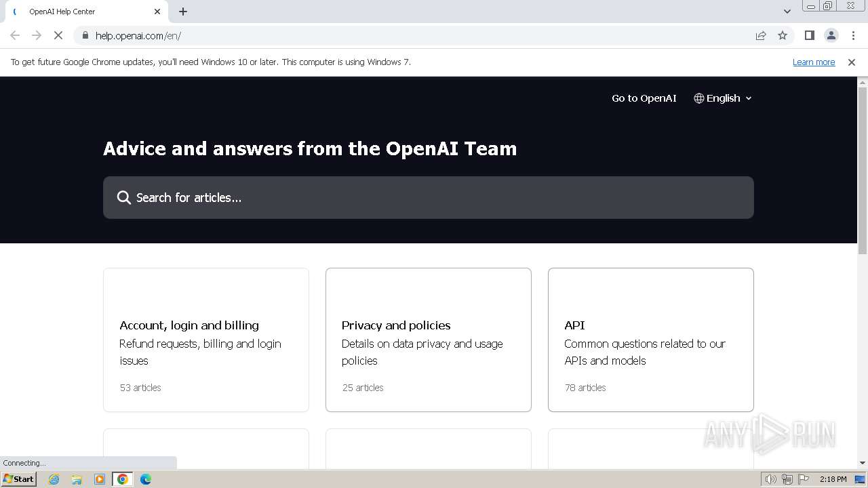Click the scrollbar down arrow

pyautogui.click(x=863, y=463)
